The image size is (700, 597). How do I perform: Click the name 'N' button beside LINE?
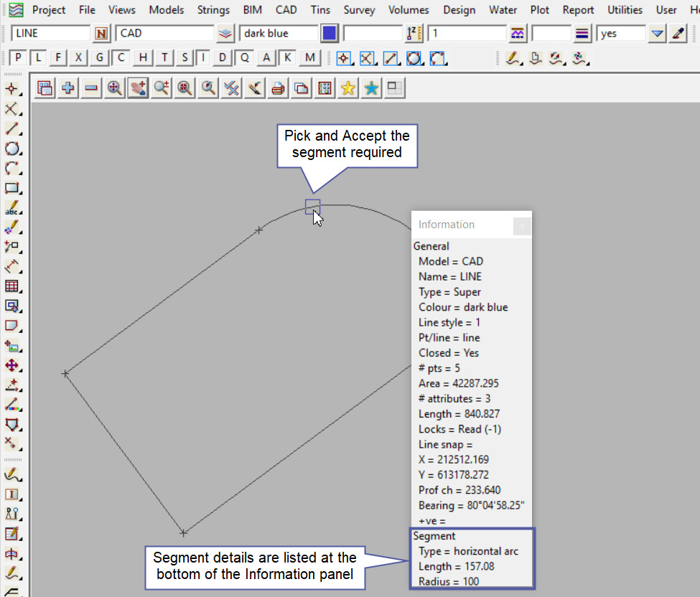coord(102,33)
